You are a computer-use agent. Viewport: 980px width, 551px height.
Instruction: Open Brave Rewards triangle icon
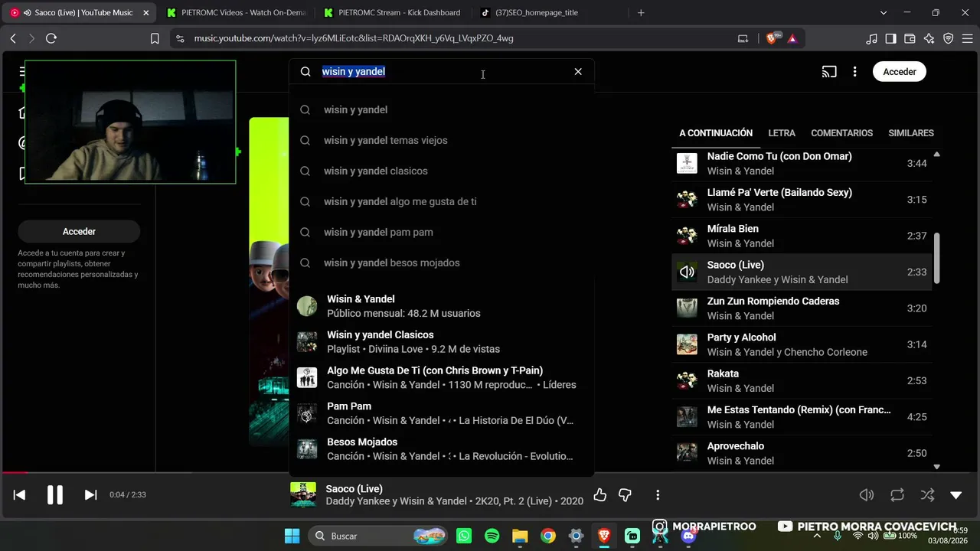792,38
